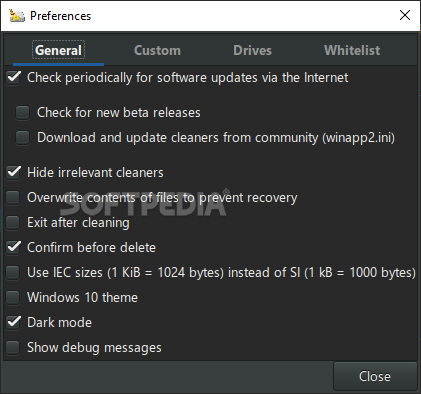The image size is (421, 394).
Task: Enable Exit after cleaning option
Action: [13, 223]
